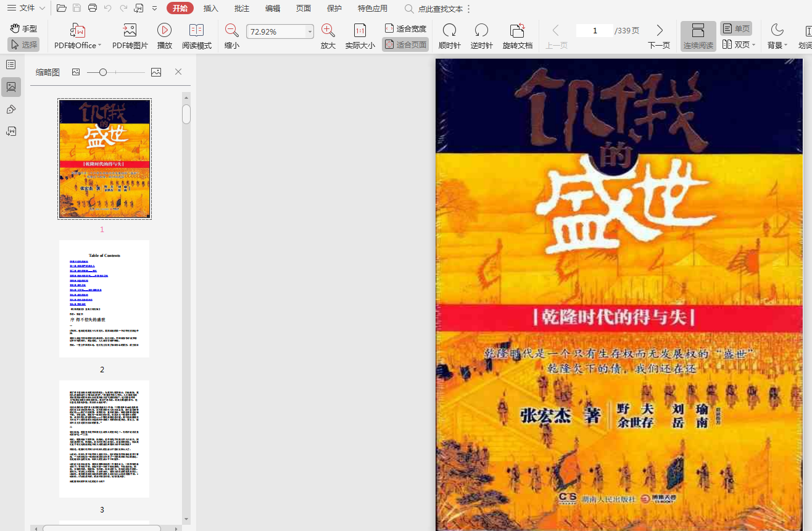Click the quick export document icon
The height and width of the screenshot is (531, 812).
tap(139, 8)
